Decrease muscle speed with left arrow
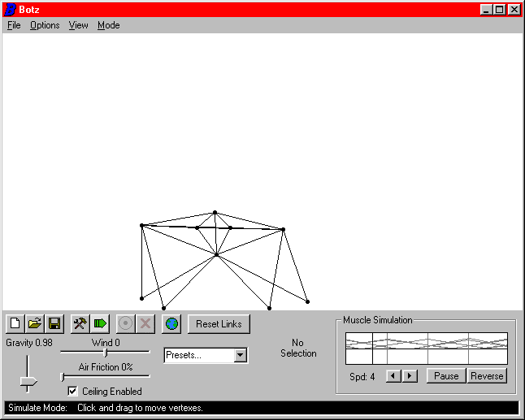 click(393, 375)
